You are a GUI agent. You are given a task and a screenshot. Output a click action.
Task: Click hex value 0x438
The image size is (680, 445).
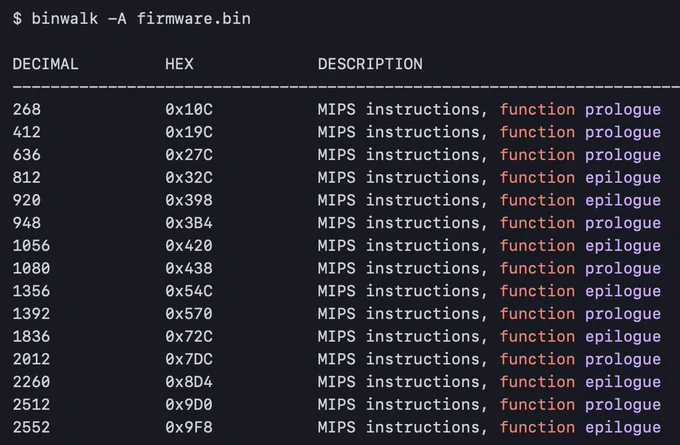pyautogui.click(x=189, y=268)
